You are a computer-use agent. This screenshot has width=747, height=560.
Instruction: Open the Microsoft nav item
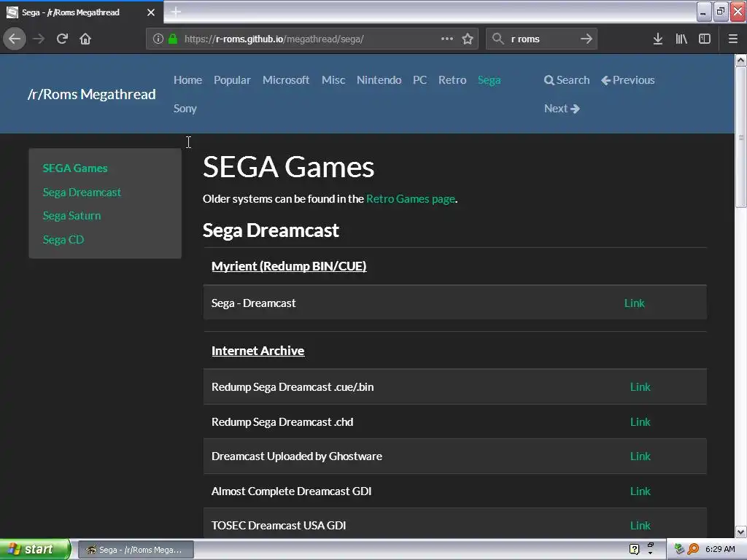tap(286, 80)
